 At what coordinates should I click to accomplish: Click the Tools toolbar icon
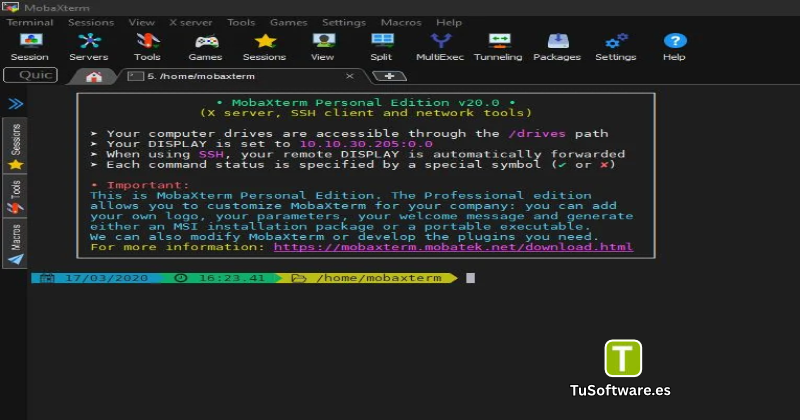point(147,46)
